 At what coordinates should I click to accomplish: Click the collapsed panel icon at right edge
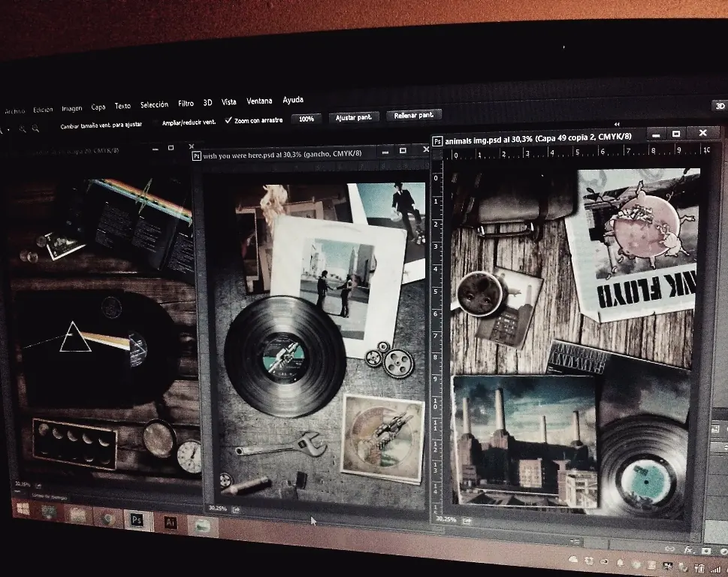[715, 429]
